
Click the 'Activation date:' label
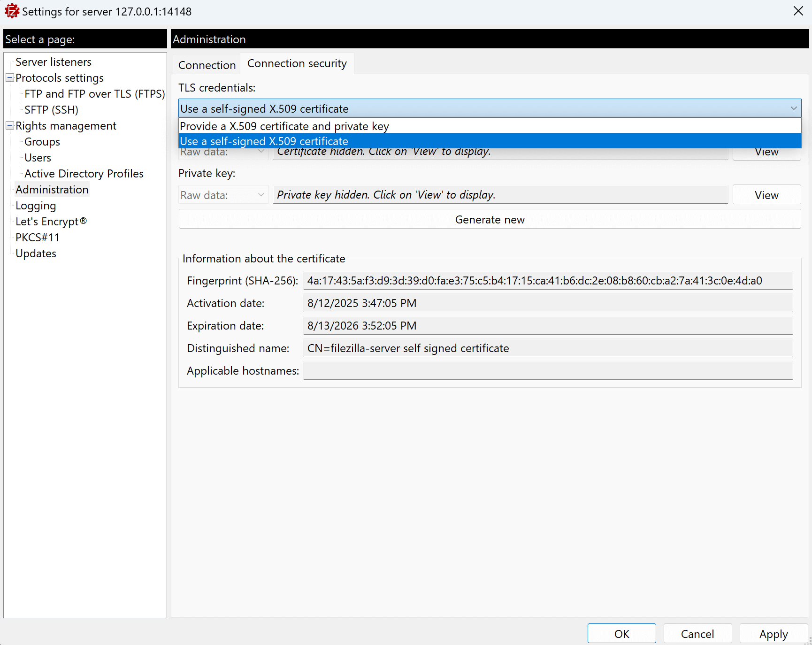[226, 303]
